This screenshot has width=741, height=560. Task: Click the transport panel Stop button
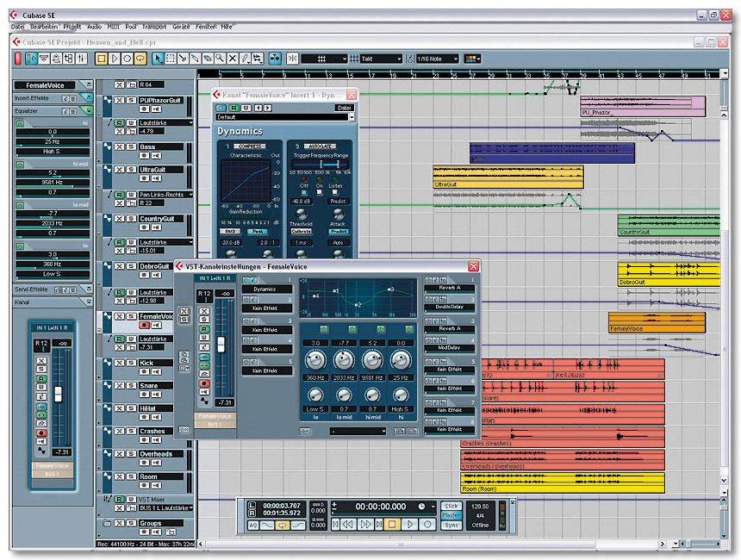[392, 524]
